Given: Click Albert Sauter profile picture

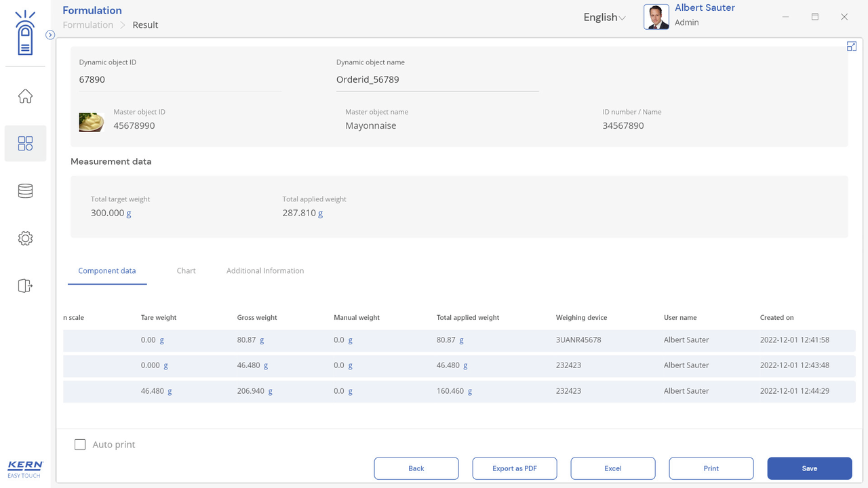Looking at the screenshot, I should [656, 17].
